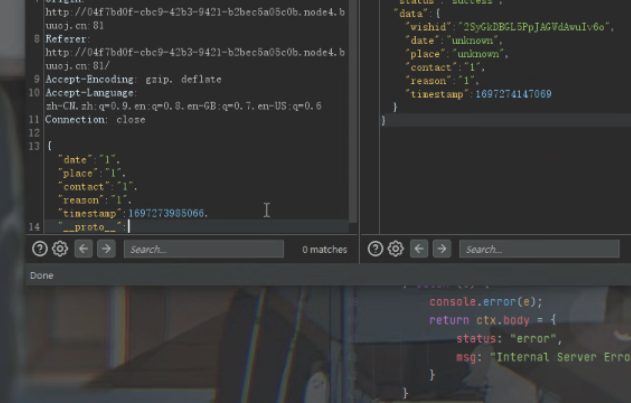Image resolution: width=631 pixels, height=403 pixels.
Task: Open help for the request search bar
Action: coord(40,249)
